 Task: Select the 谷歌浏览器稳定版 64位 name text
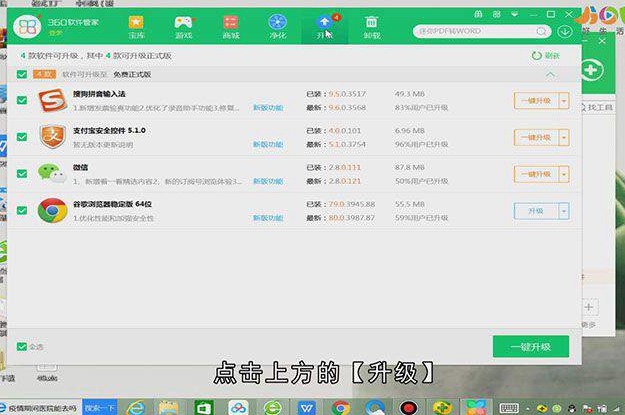(112, 204)
